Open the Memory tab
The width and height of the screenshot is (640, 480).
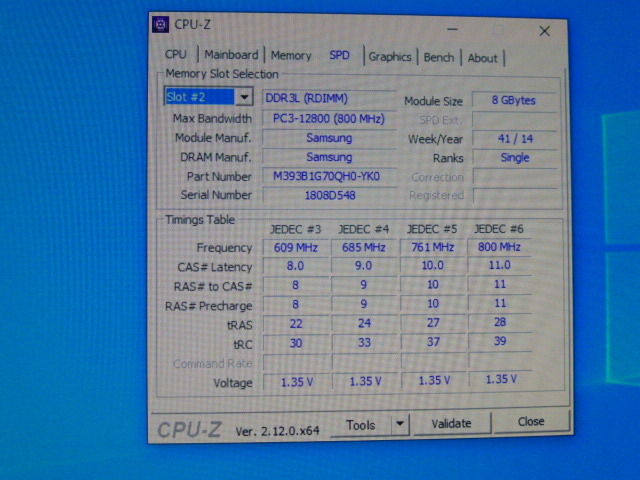[291, 56]
